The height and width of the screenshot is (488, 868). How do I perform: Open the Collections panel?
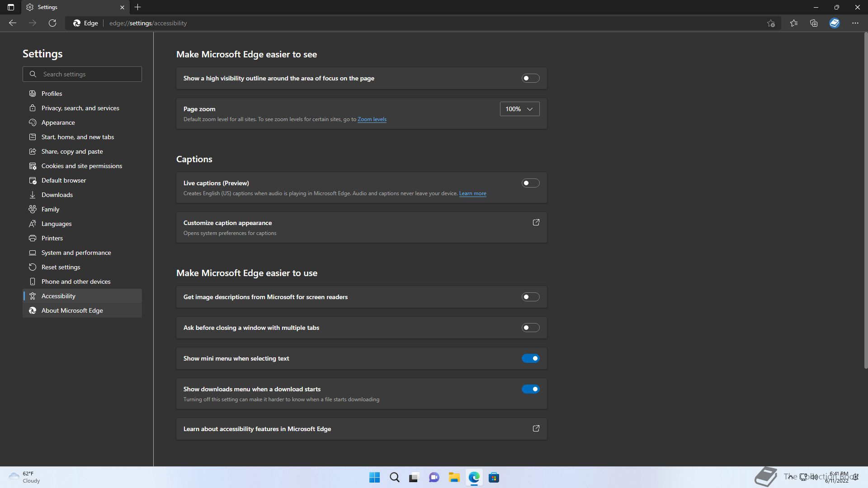(x=814, y=23)
